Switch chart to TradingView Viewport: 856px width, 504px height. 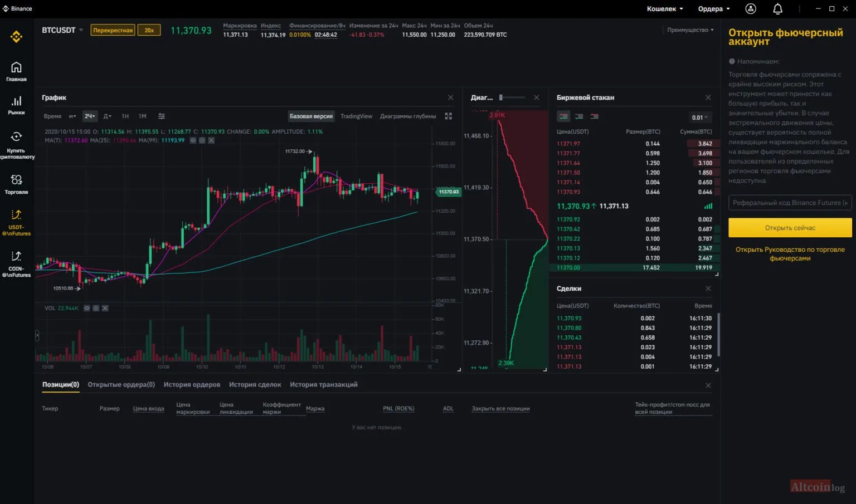[x=356, y=116]
